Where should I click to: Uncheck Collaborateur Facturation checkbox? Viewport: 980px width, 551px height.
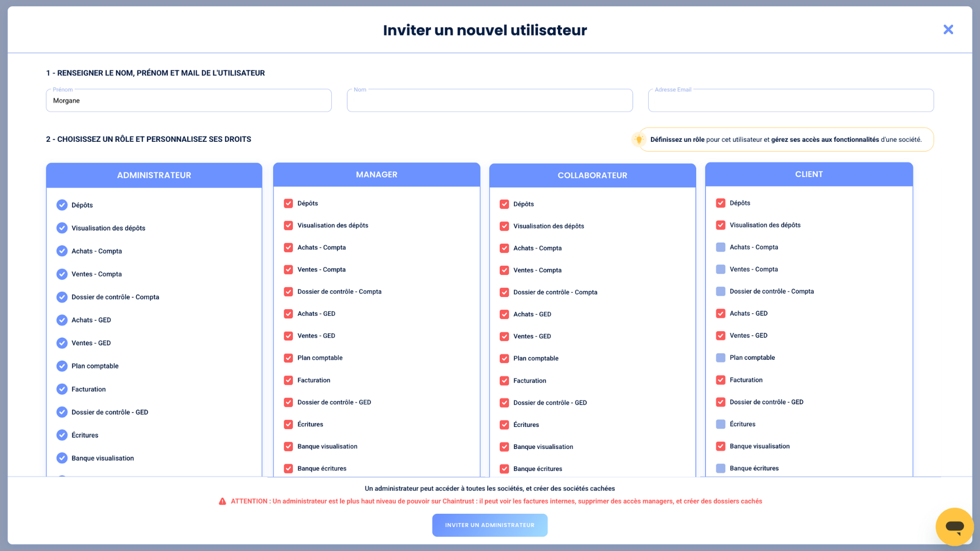[x=504, y=381]
